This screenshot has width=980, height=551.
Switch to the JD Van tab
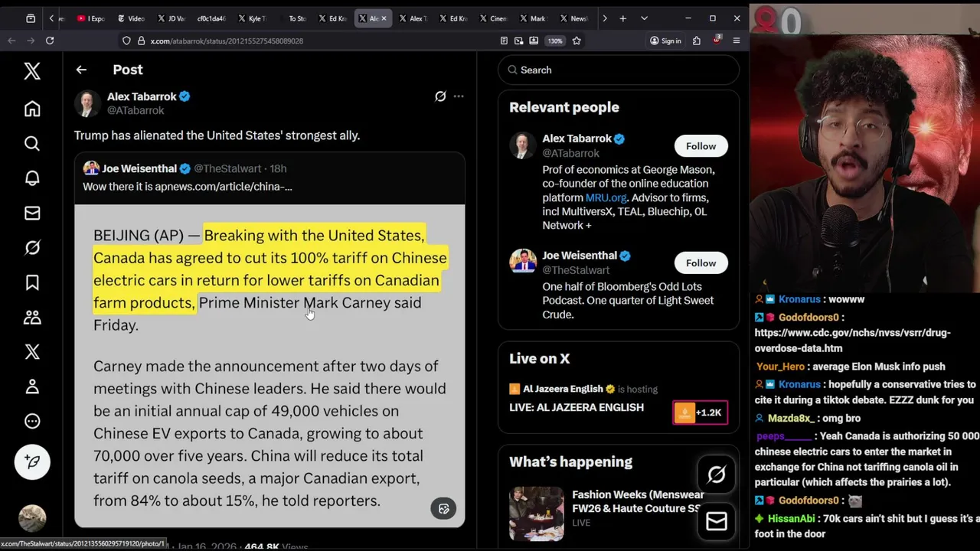click(172, 18)
